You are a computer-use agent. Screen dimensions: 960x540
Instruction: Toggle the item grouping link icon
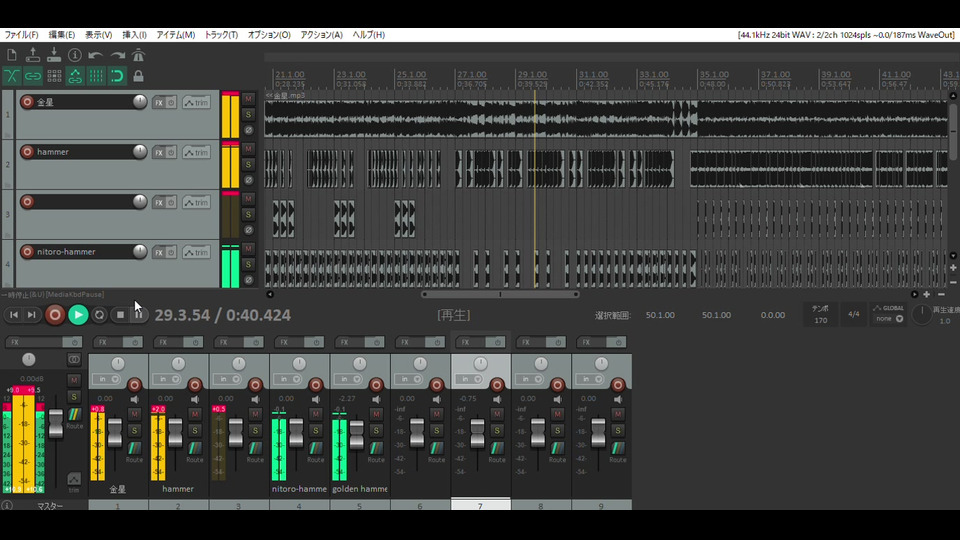[x=32, y=76]
